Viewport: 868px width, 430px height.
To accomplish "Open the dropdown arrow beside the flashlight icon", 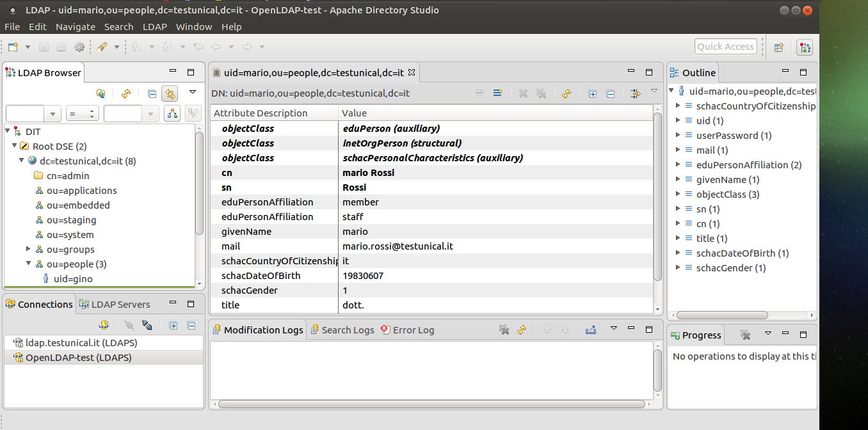I will [117, 47].
